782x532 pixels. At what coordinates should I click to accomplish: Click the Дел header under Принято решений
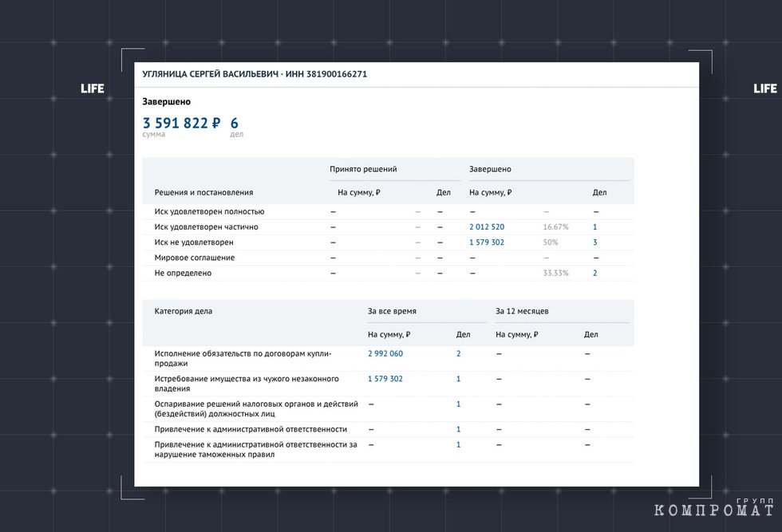pyautogui.click(x=444, y=192)
